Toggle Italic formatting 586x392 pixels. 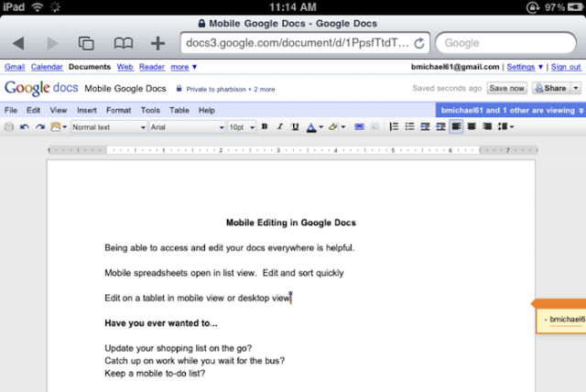coord(279,126)
